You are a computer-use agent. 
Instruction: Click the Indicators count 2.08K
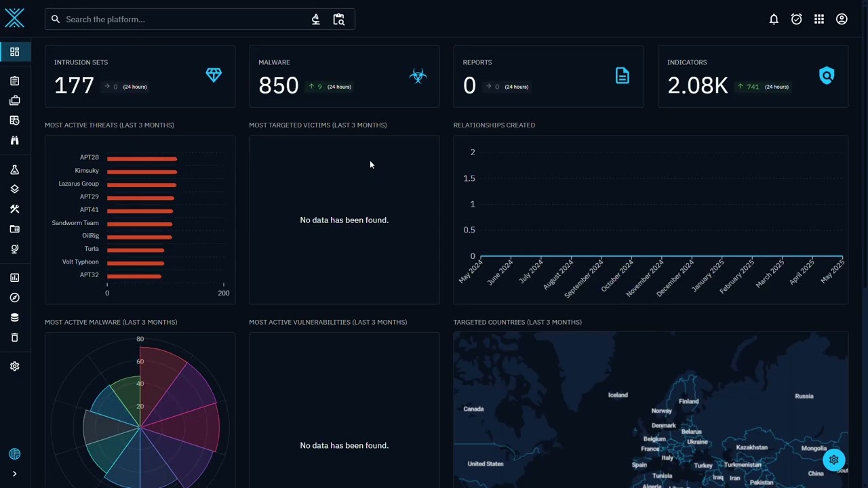[x=697, y=85]
